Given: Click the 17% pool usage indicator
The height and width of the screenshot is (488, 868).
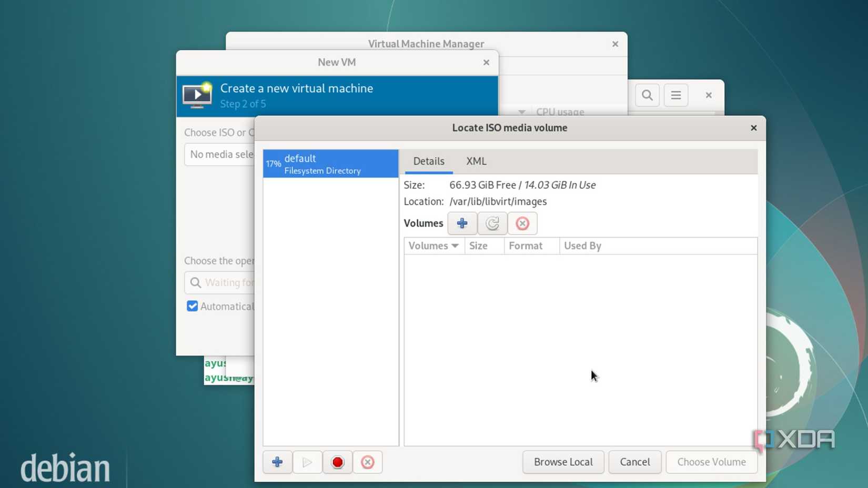Looking at the screenshot, I should click(x=273, y=164).
